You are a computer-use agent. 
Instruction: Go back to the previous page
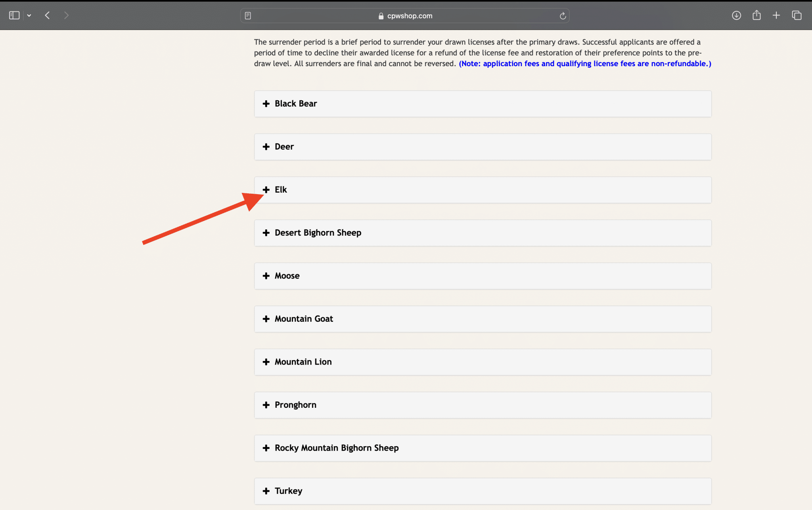[x=48, y=15]
